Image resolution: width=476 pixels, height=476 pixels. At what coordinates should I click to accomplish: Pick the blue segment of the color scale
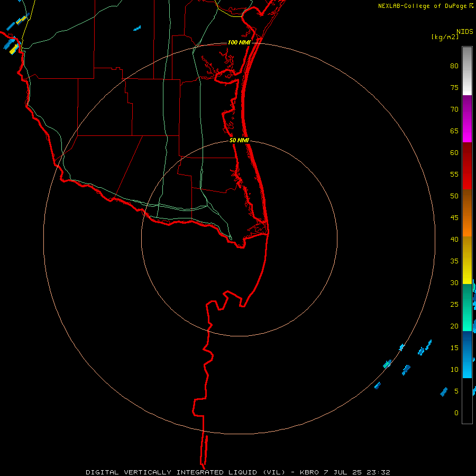tap(467, 354)
